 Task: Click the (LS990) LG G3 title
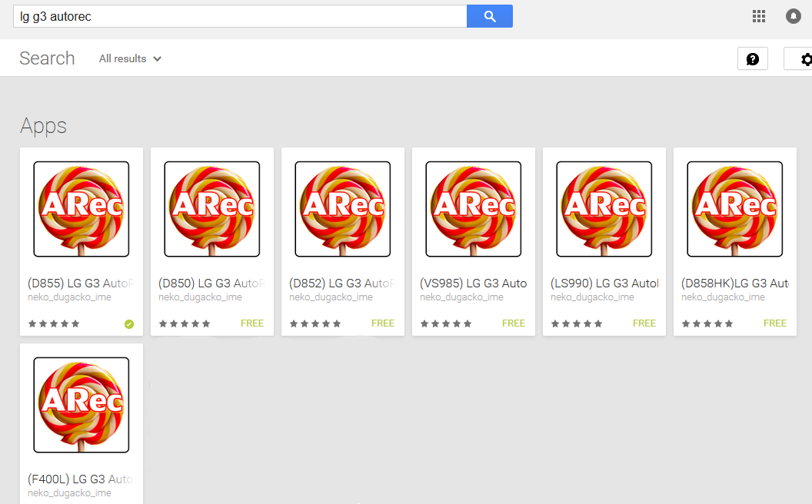604,283
